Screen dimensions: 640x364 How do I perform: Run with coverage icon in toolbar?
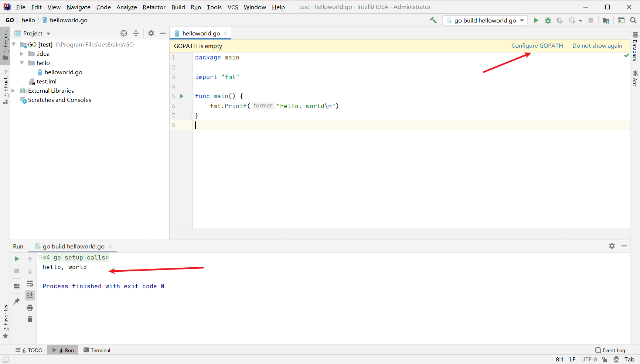pos(560,20)
